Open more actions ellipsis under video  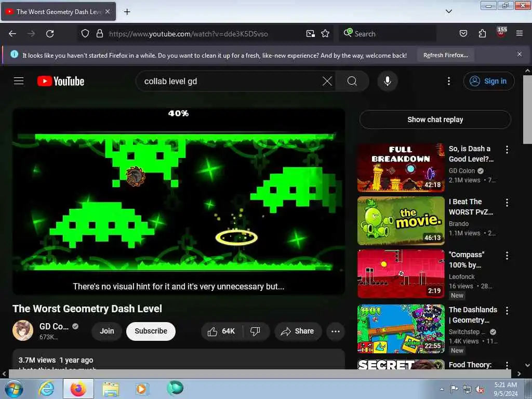tap(335, 331)
